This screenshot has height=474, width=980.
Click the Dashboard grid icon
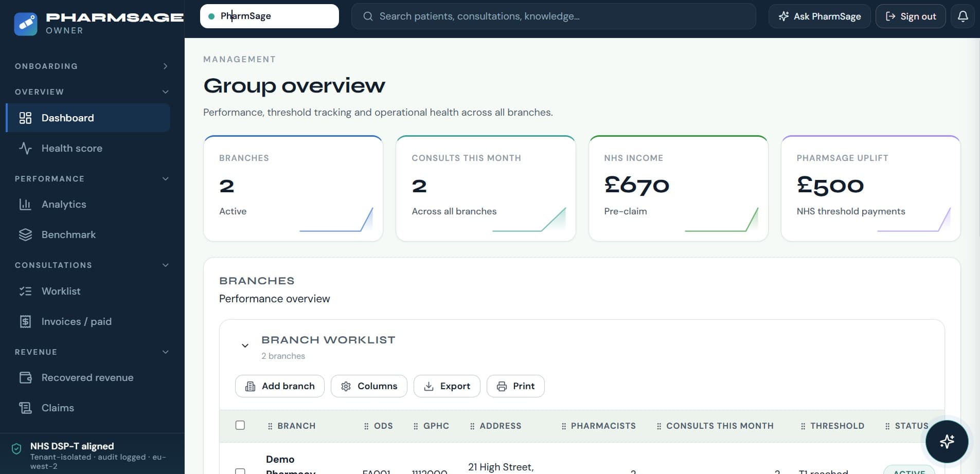[x=25, y=118]
